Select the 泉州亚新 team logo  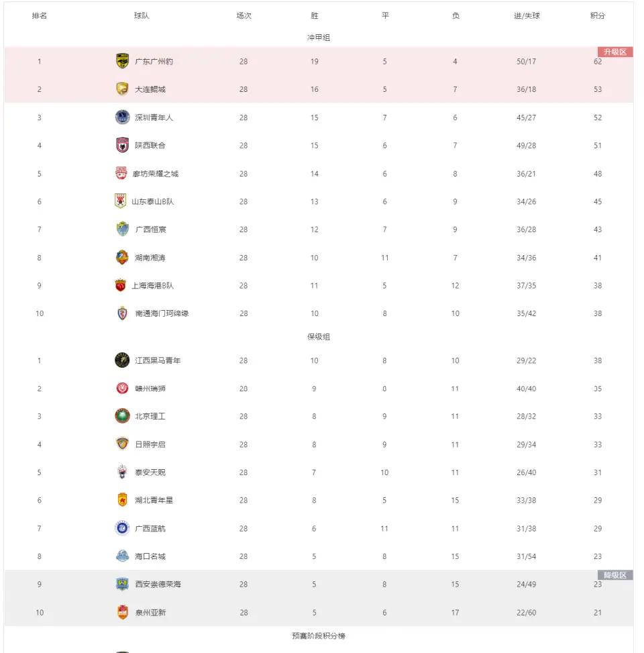(122, 612)
